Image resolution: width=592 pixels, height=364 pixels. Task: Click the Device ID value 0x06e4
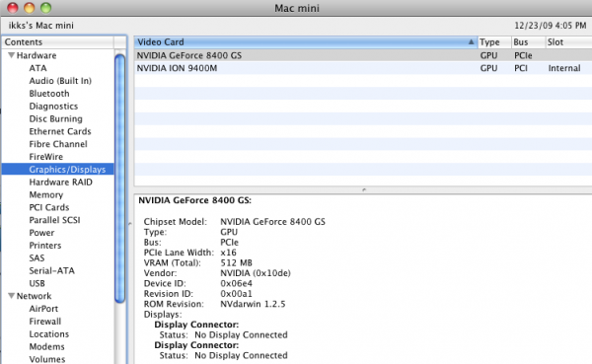(236, 283)
